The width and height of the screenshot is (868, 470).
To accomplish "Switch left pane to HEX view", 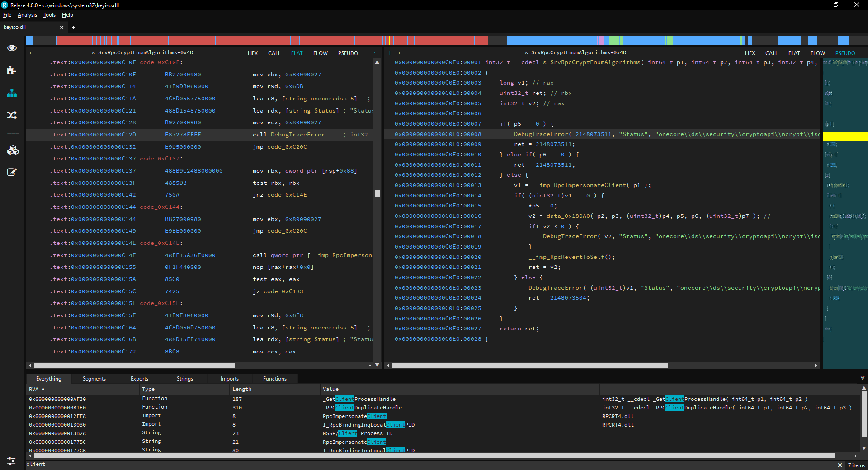I will click(x=253, y=53).
